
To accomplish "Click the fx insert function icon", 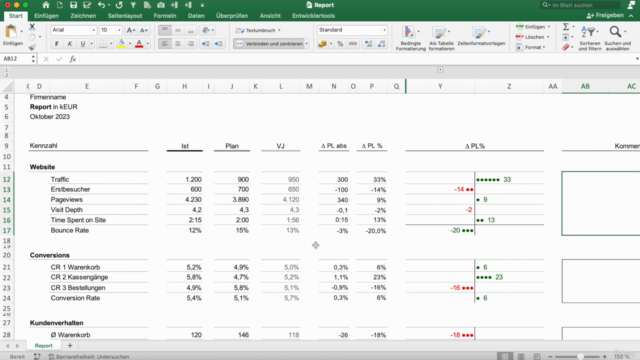I will coord(73,59).
